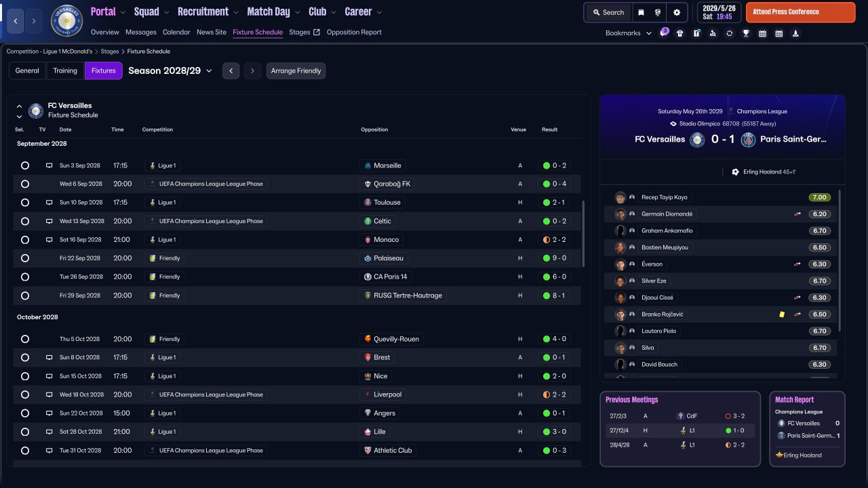868x488 pixels.
Task: Select the Athletic Club fixture radio button
Action: (x=25, y=450)
